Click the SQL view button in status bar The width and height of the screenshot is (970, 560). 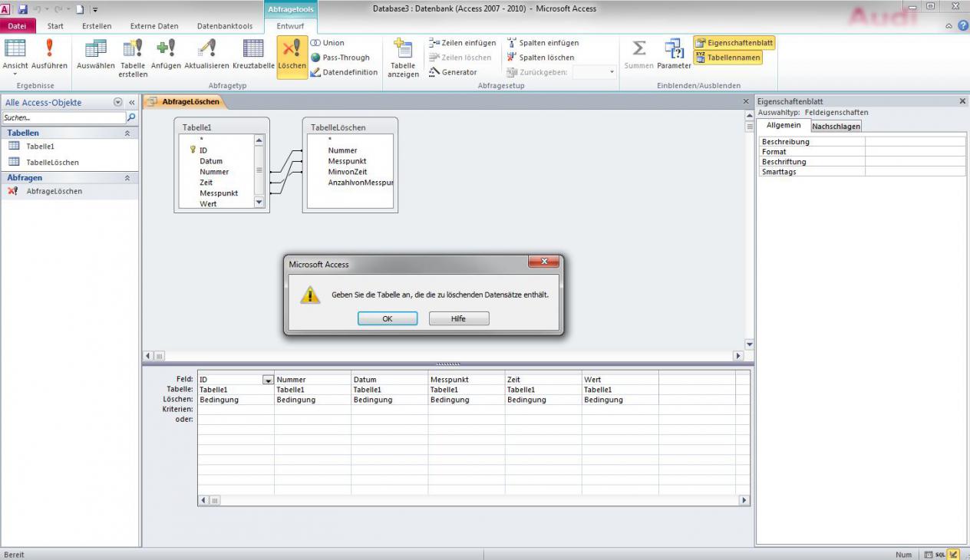click(941, 554)
